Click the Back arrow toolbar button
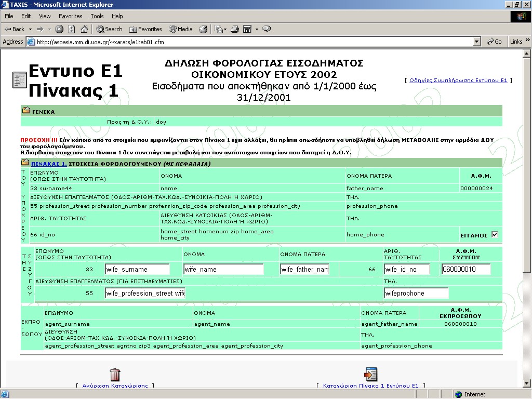This screenshot has width=532, height=399. tap(14, 29)
